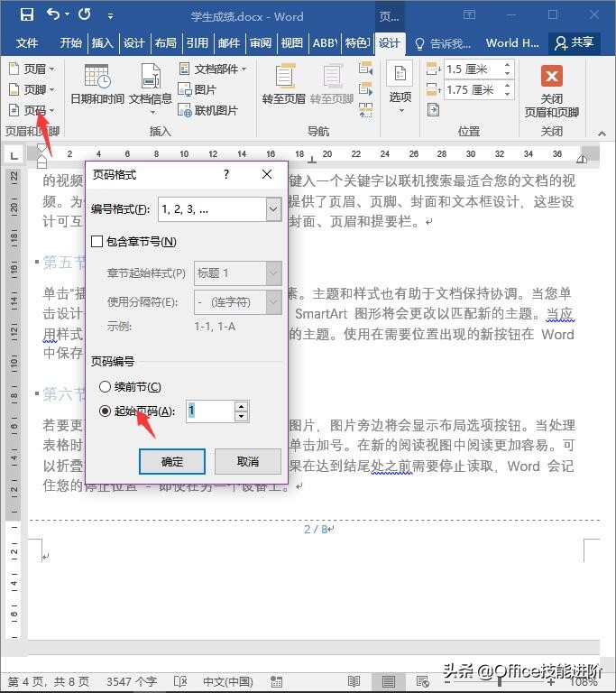Switch to Print Layout view
Image resolution: width=616 pixels, height=693 pixels.
[389, 681]
